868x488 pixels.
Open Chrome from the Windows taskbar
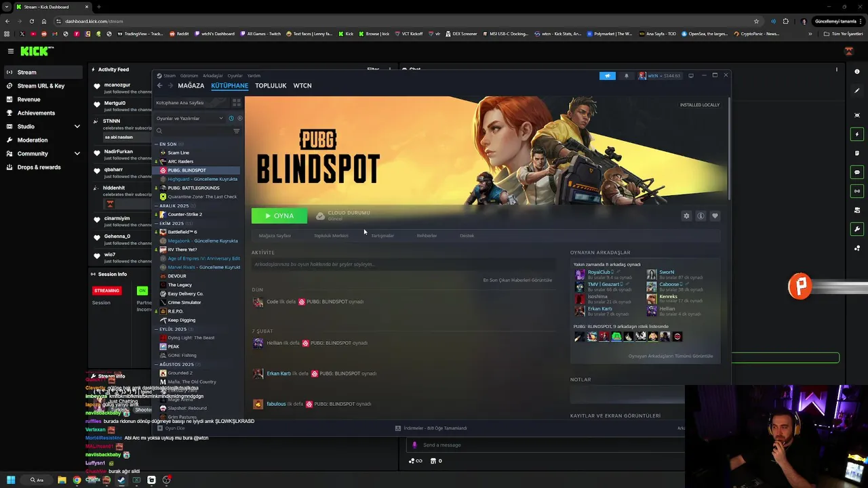(77, 480)
